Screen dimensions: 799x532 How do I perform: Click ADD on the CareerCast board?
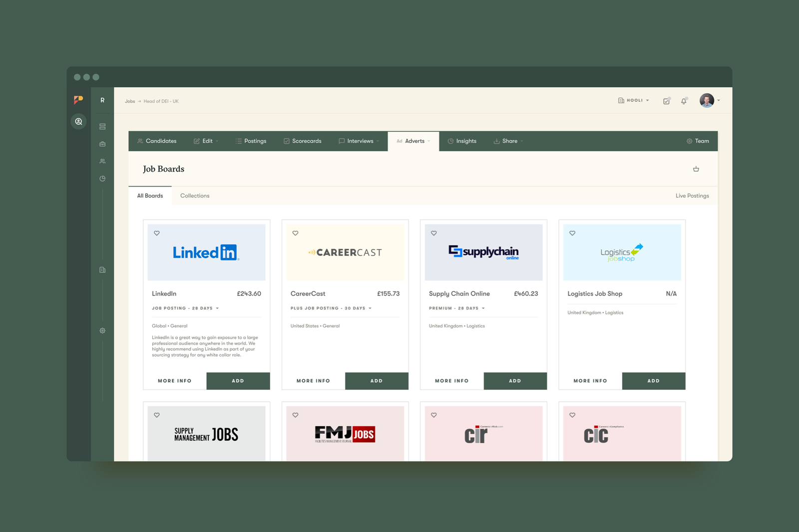point(377,381)
